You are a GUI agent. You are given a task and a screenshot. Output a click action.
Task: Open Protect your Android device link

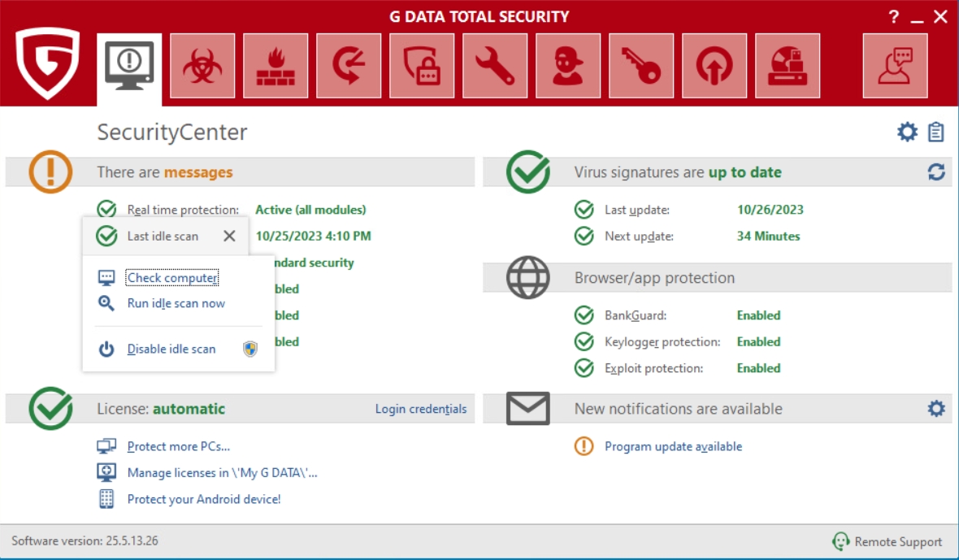(204, 499)
